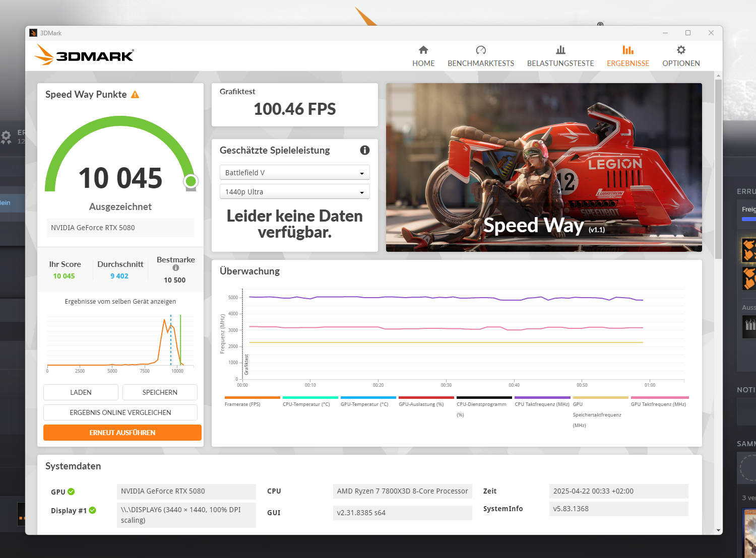The image size is (756, 558).
Task: Click the warning triangle beside Speed Way Punkte
Action: (135, 95)
